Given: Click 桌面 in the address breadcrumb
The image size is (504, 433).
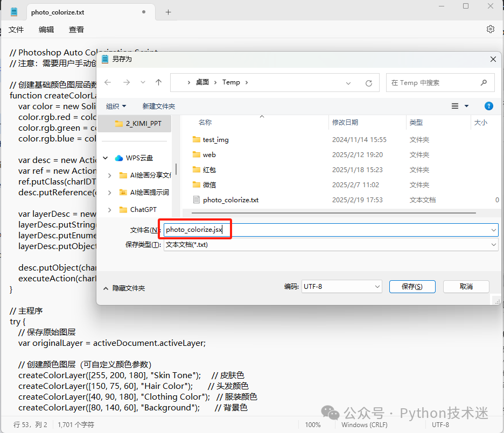Looking at the screenshot, I should [202, 82].
